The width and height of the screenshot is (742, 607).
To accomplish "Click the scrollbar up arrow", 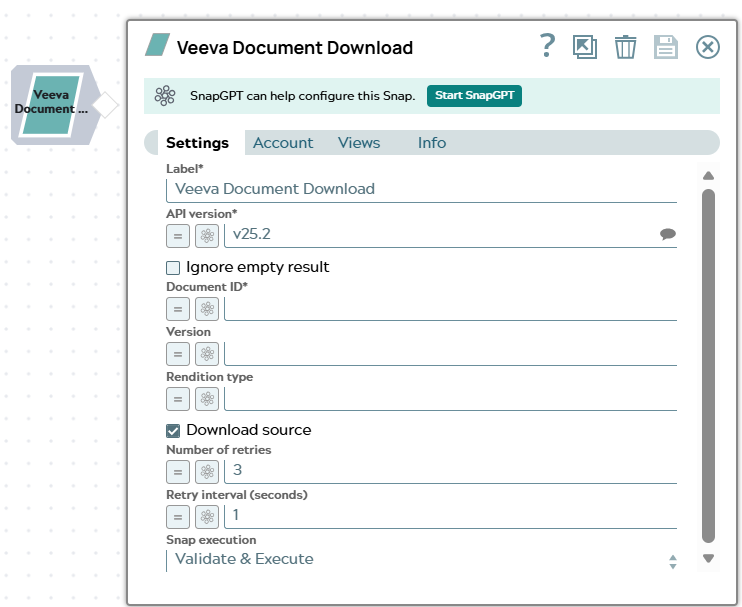I will (x=708, y=176).
